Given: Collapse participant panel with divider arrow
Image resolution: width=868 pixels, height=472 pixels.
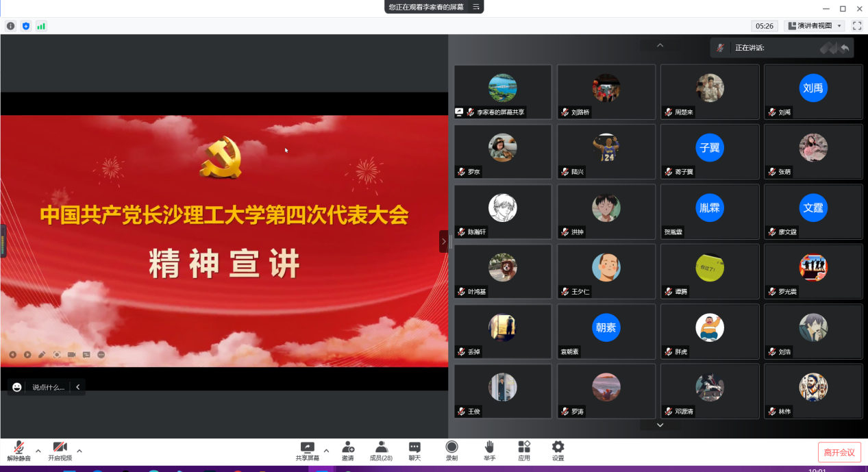Looking at the screenshot, I should coord(443,241).
